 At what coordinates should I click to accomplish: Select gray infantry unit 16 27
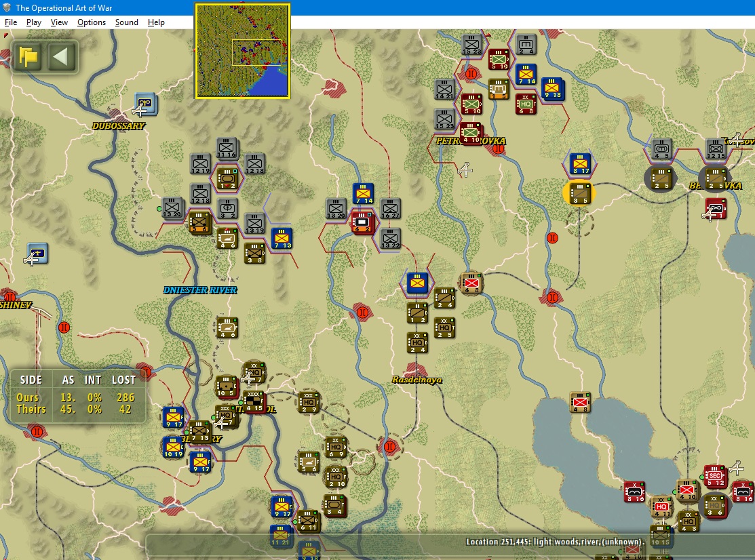390,209
